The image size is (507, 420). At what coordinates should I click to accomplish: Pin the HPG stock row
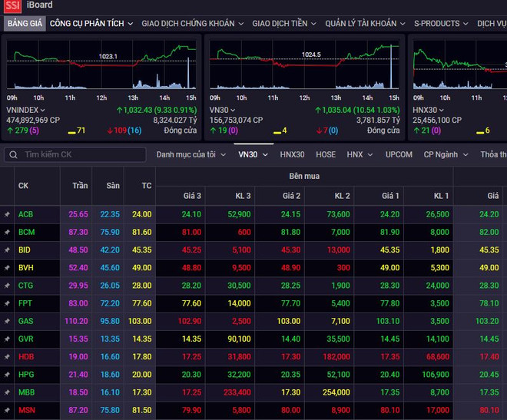point(7,374)
